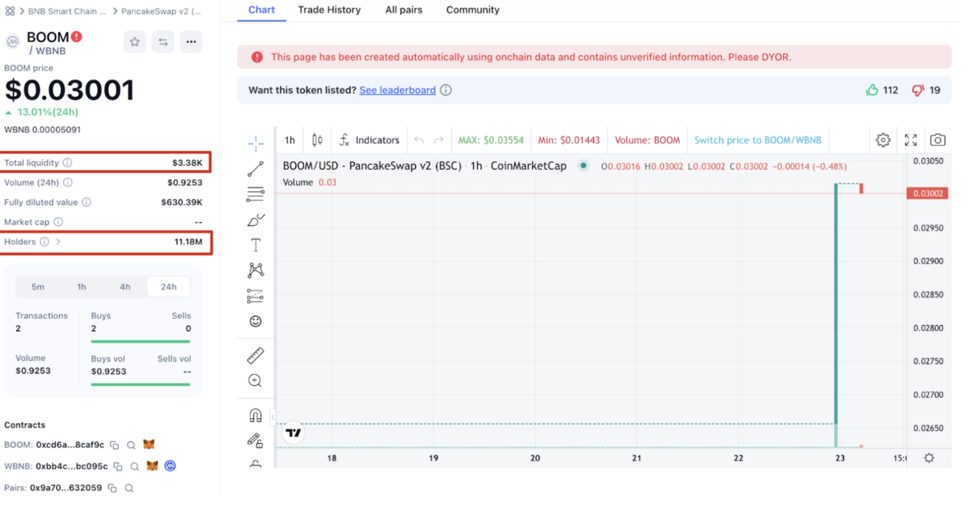Click the 0.03002 current price label
The image size is (980, 507).
pos(927,193)
